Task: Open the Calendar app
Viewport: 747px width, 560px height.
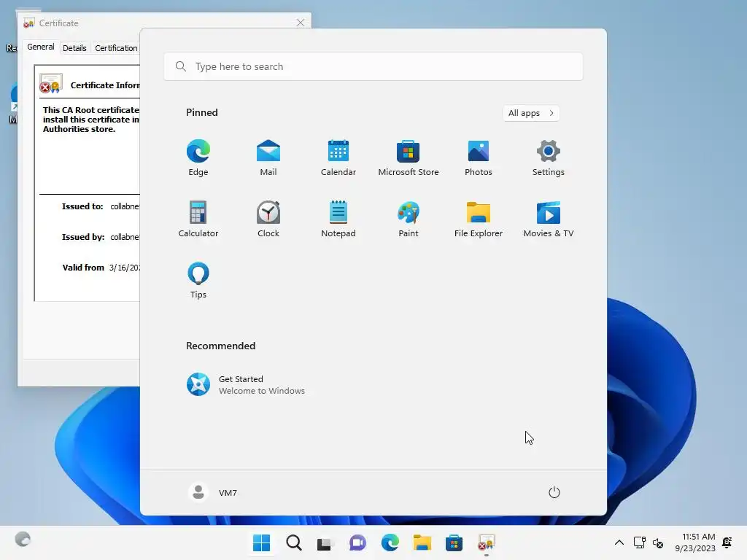Action: point(338,157)
